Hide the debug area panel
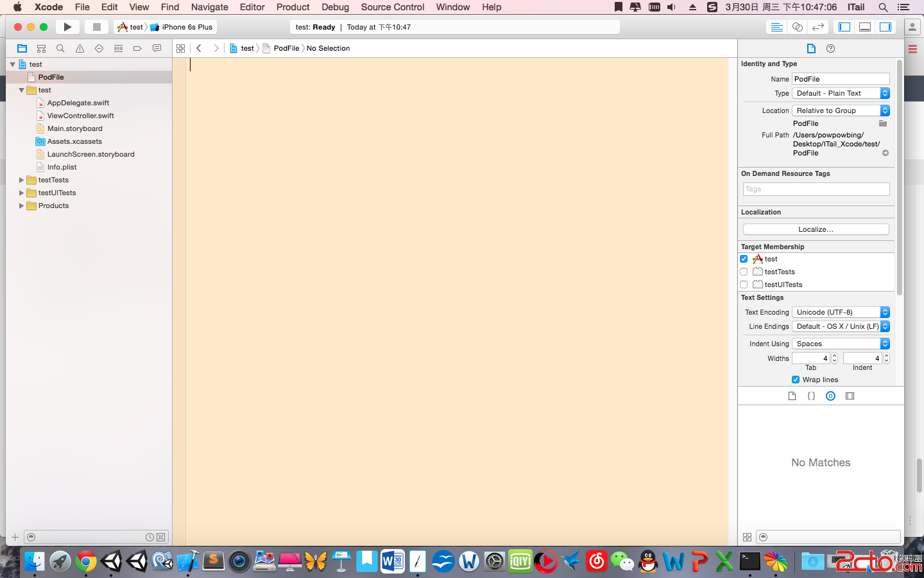This screenshot has height=578, width=924. (865, 27)
